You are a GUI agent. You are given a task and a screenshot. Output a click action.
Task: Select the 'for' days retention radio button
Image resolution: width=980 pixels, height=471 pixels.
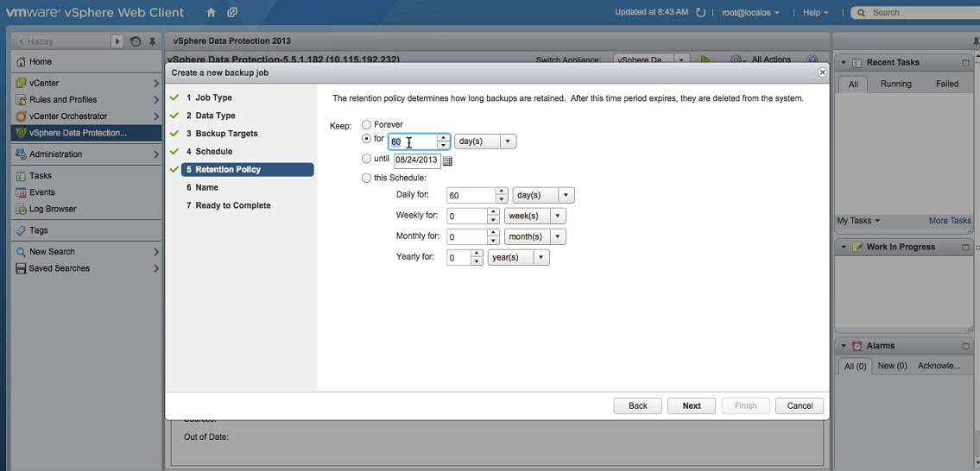point(366,139)
